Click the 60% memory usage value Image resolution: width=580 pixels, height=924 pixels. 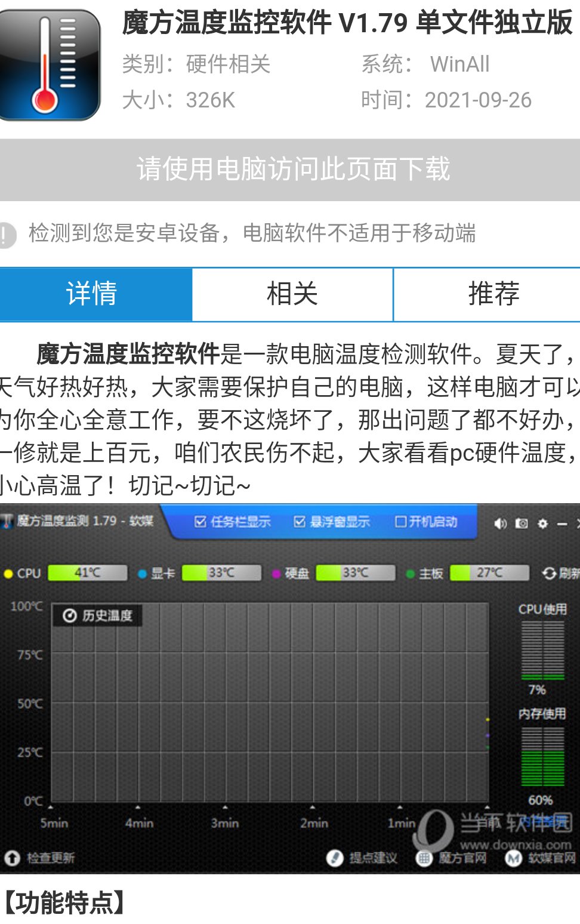pyautogui.click(x=540, y=800)
